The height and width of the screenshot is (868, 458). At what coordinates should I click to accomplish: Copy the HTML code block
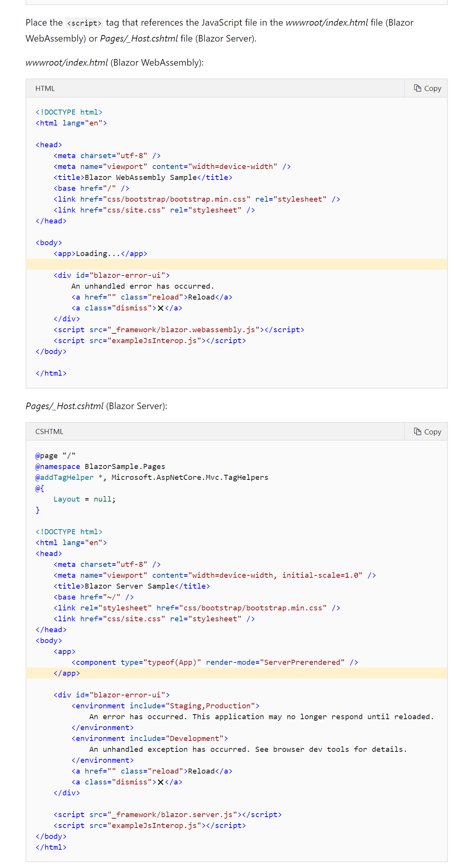[x=427, y=88]
